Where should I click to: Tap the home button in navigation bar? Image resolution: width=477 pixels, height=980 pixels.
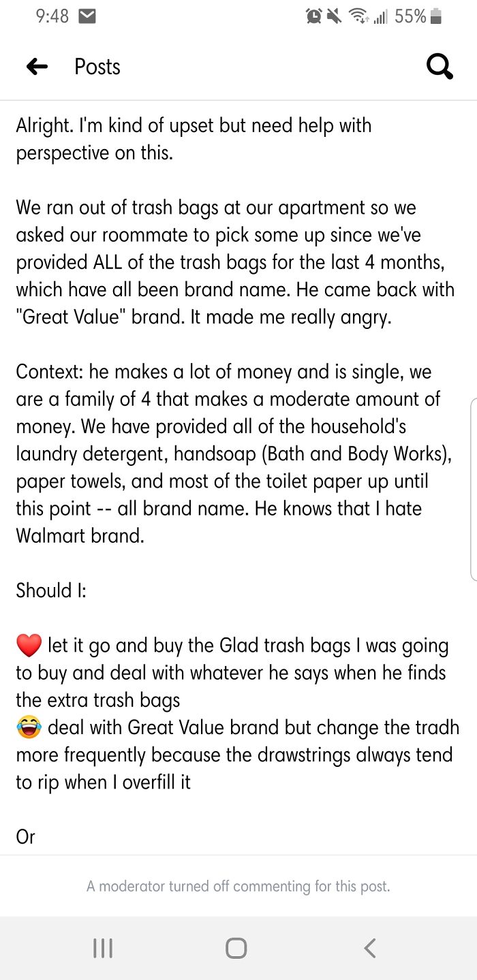point(235,947)
